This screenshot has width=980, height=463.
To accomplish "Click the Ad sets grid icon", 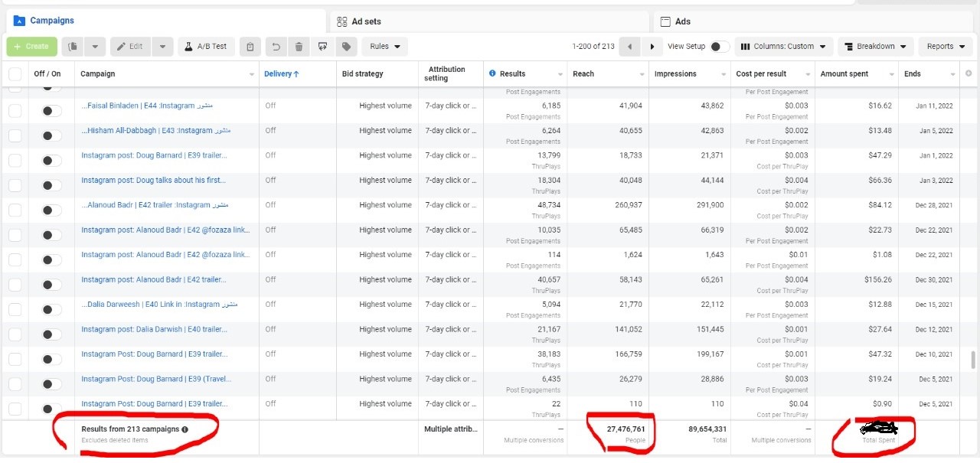I will tap(342, 21).
